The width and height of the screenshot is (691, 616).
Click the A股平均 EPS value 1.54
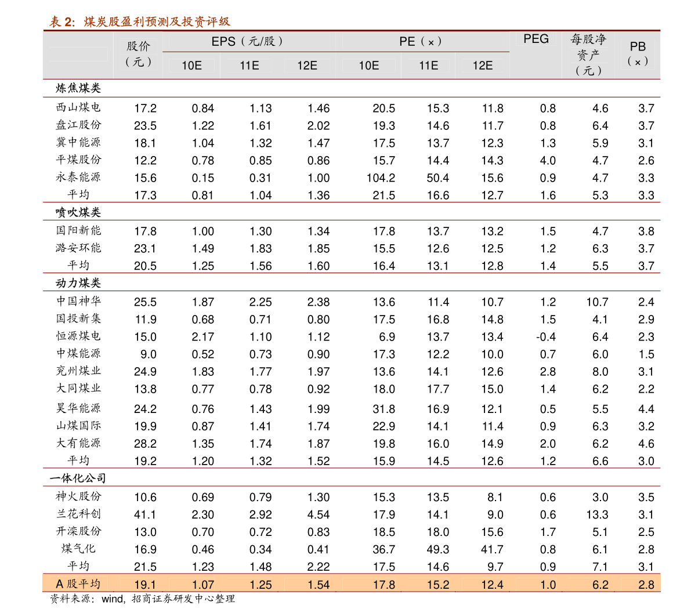click(x=319, y=585)
